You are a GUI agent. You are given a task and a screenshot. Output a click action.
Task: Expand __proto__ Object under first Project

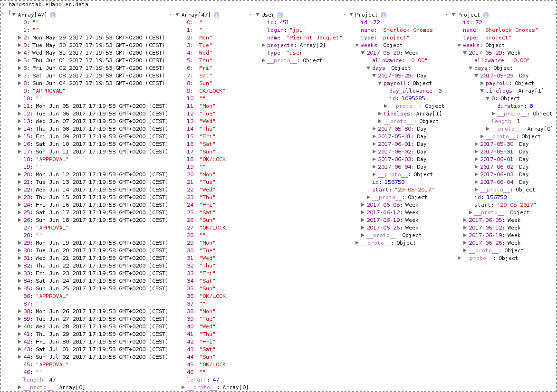click(356, 243)
